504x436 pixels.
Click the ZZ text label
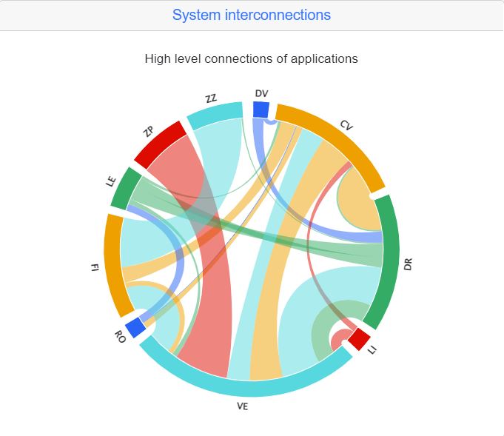point(211,98)
